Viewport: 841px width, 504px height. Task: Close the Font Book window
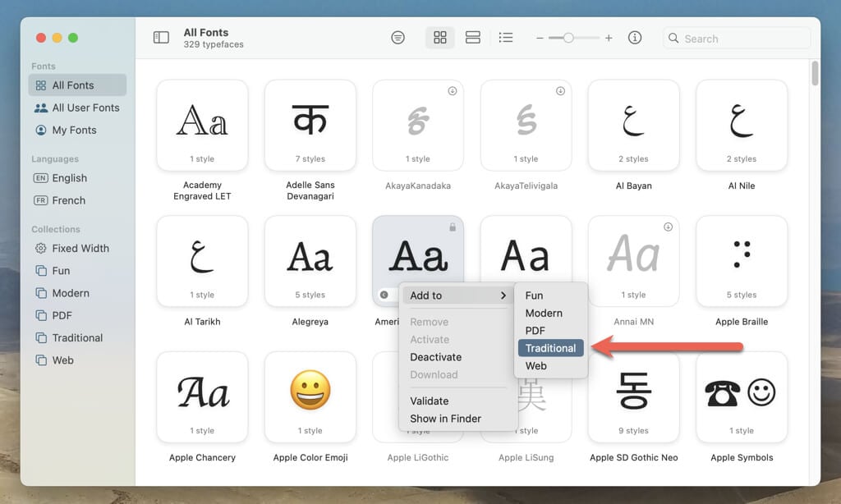tap(41, 38)
